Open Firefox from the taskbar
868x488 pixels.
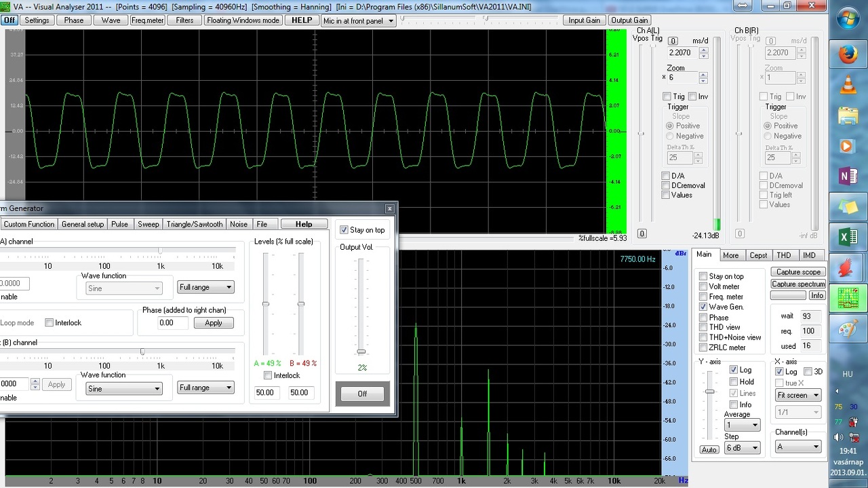(x=848, y=54)
